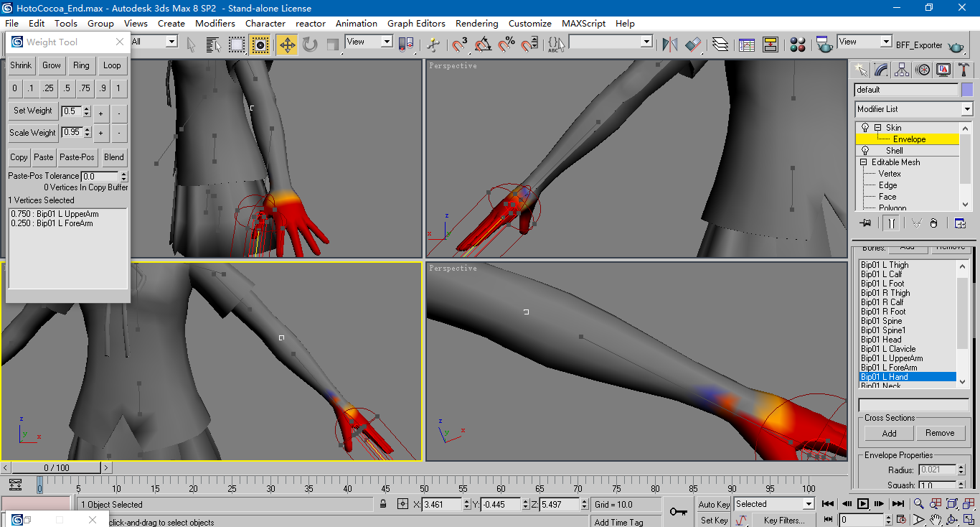Select the Move tool in main toolbar
Image resolution: width=980 pixels, height=527 pixels.
(x=287, y=45)
